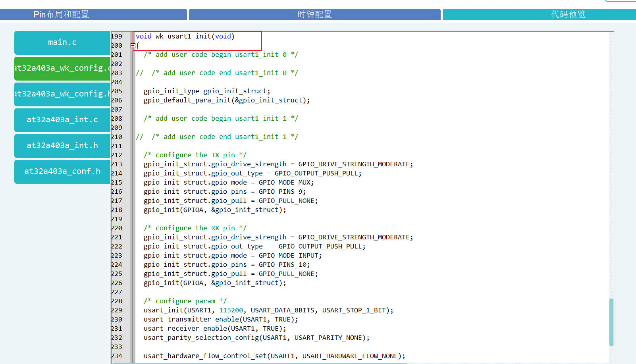Click the GPIO_MODE_INPUT line
Viewport: 636px width, 364px height.
233,255
